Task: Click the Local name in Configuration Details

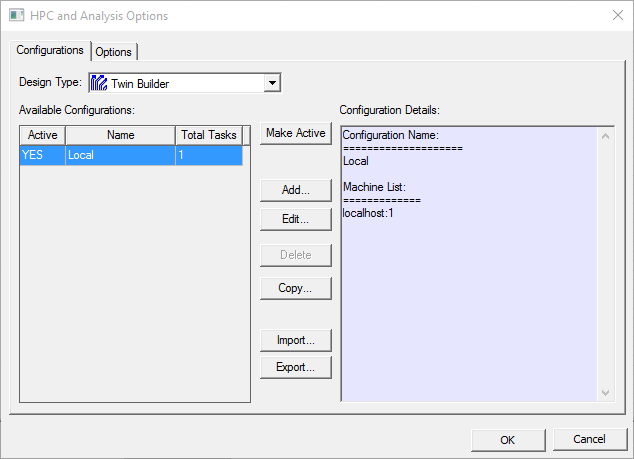Action: tap(356, 161)
